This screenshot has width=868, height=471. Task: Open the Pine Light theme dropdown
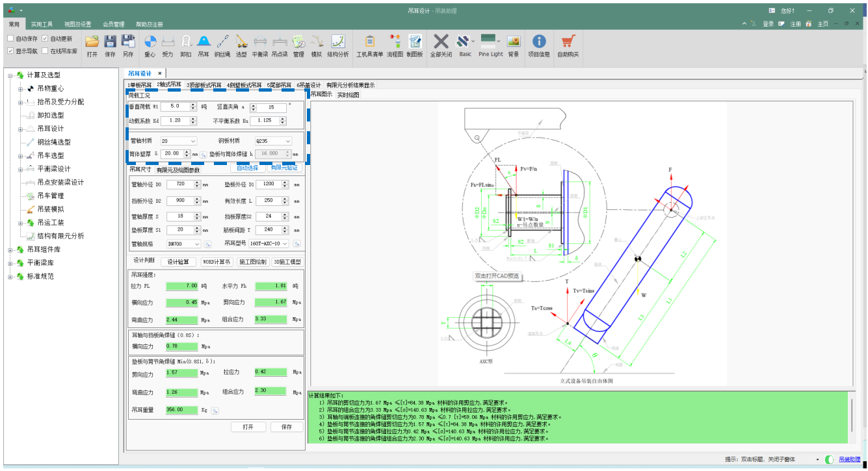point(500,41)
